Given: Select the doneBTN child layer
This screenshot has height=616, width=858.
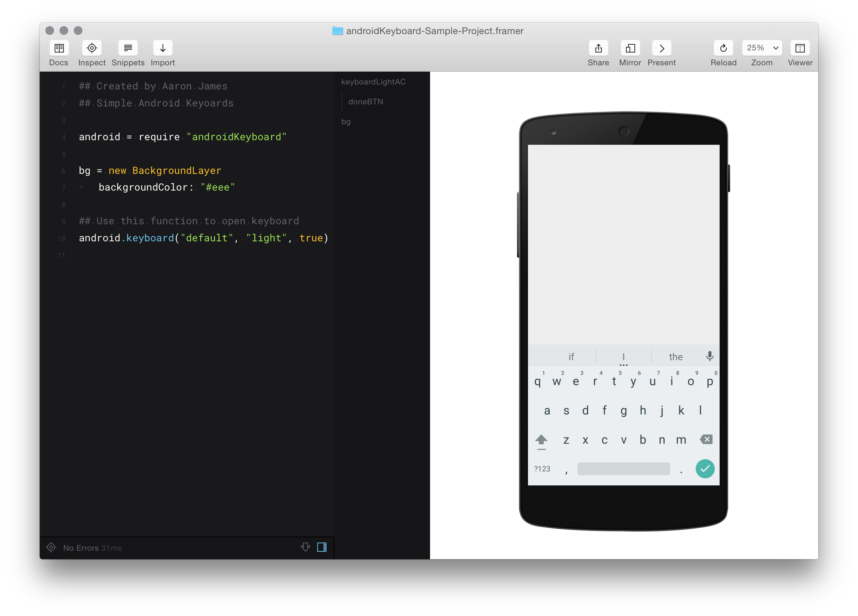Looking at the screenshot, I should (x=365, y=102).
